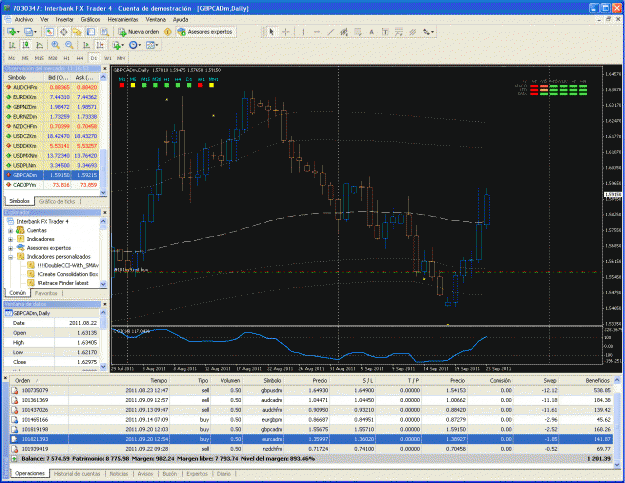
Task: Select the diagonal trendline tool
Action: point(330,32)
